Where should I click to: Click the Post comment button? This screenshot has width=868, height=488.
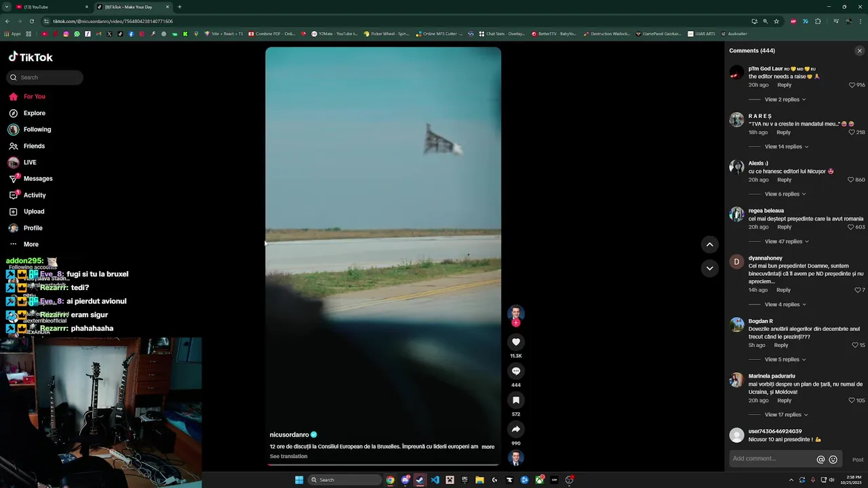[858, 460]
